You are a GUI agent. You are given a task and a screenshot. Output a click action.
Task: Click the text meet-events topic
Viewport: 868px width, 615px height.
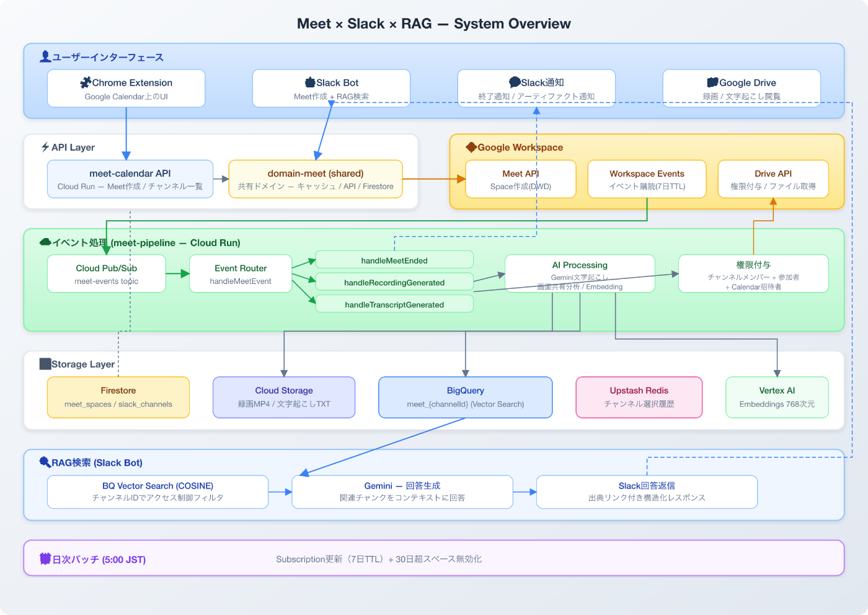coord(107,281)
